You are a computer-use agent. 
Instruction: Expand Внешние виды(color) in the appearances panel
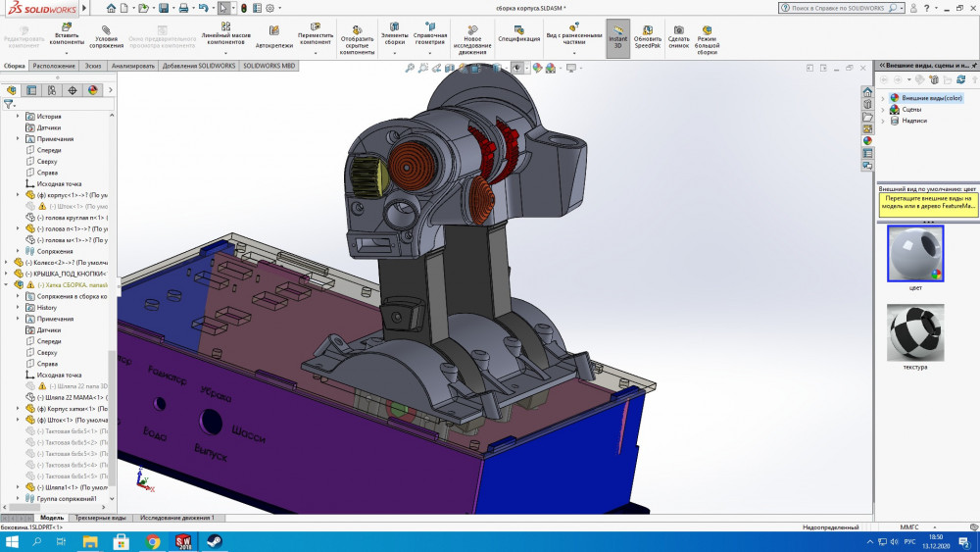pos(883,98)
